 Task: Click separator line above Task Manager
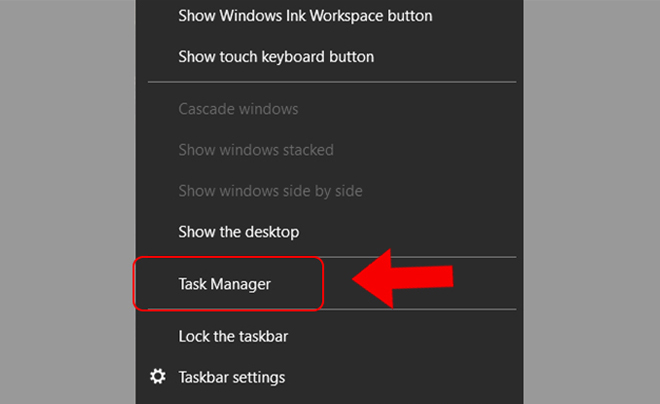tap(420, 257)
